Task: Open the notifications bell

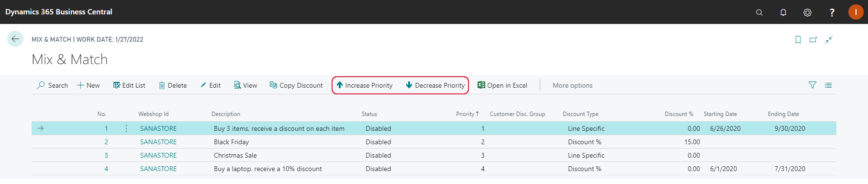Action: (x=783, y=12)
